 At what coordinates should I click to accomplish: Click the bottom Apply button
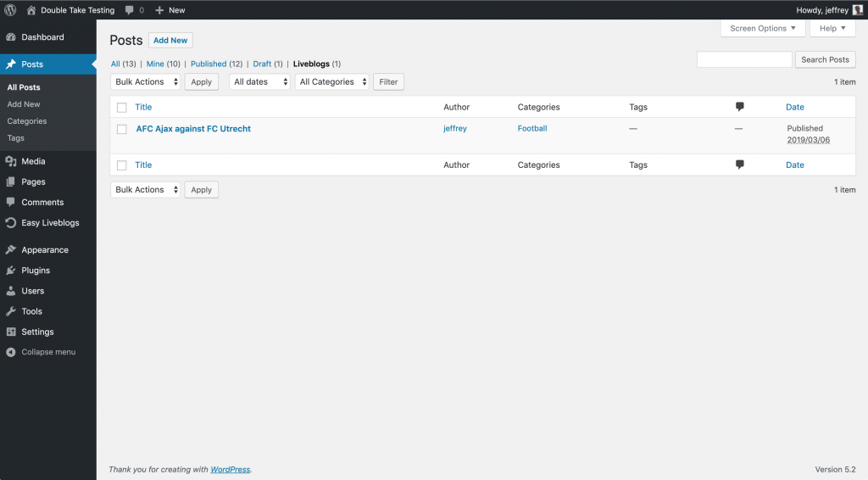(x=202, y=189)
